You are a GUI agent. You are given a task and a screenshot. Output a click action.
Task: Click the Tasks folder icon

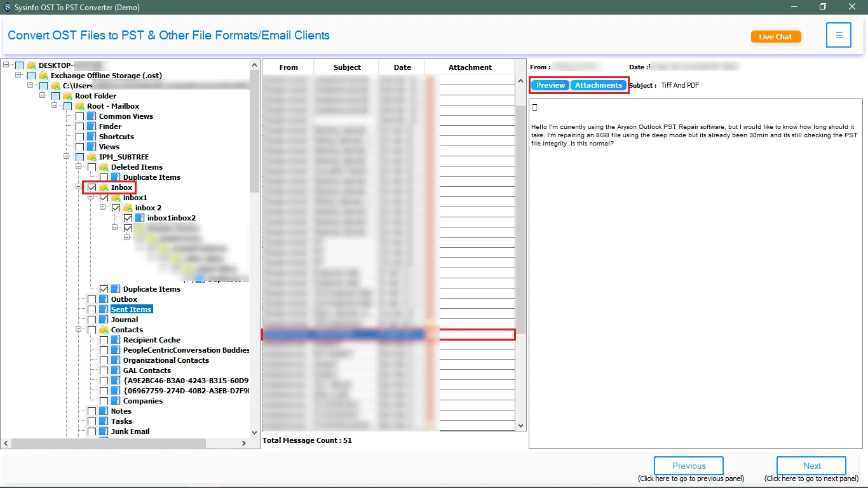click(x=104, y=421)
